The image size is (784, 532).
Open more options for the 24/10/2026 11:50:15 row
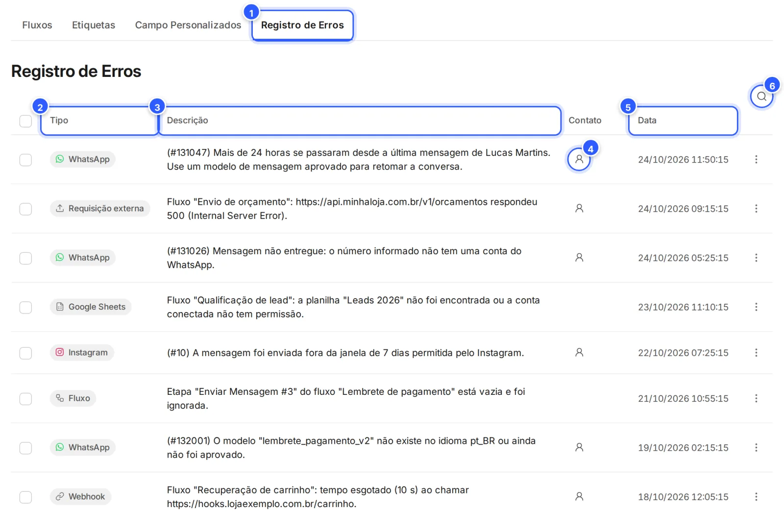coord(756,160)
